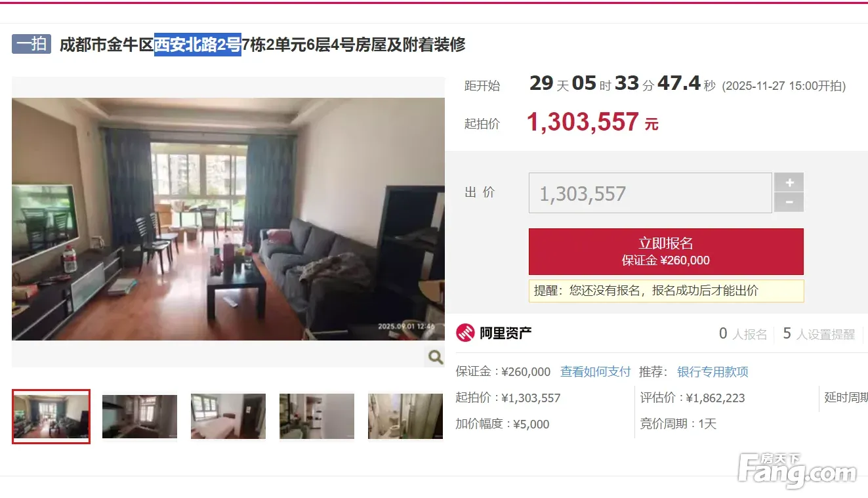Screen dimensions: 868x498
Task: Click the 一拍 auction round badge
Action: click(31, 44)
